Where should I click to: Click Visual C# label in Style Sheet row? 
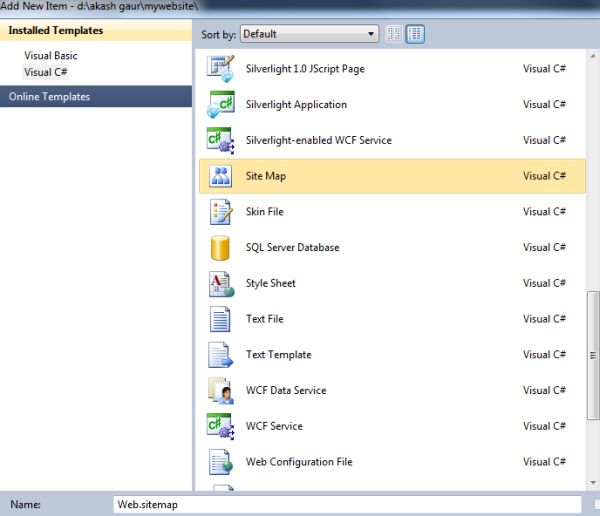[x=544, y=283]
